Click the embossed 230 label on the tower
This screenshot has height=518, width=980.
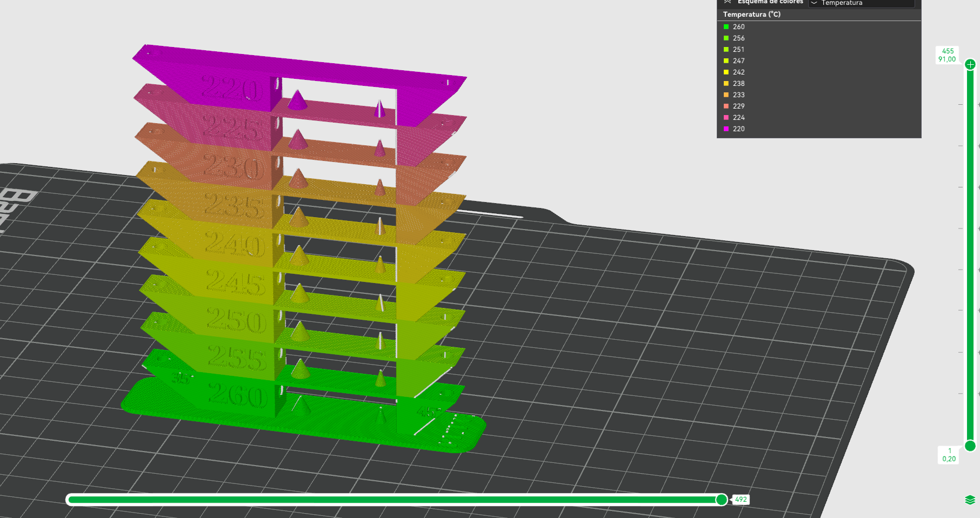click(x=233, y=166)
